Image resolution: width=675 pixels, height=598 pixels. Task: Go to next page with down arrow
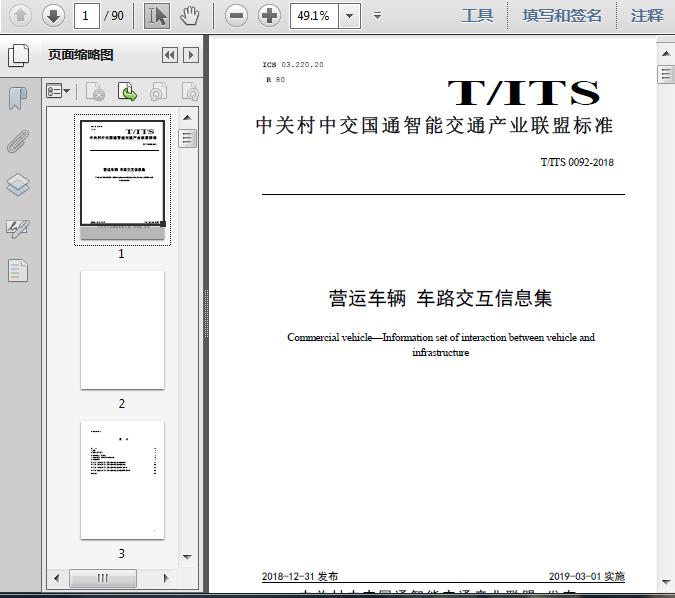53,16
